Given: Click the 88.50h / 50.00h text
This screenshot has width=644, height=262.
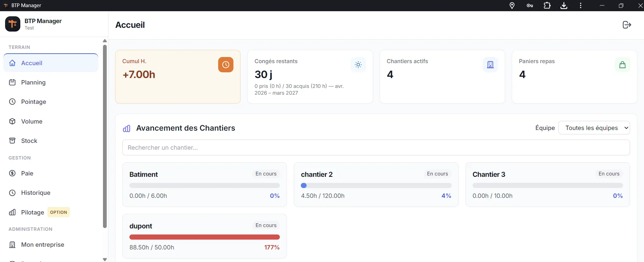Looking at the screenshot, I should (152, 247).
